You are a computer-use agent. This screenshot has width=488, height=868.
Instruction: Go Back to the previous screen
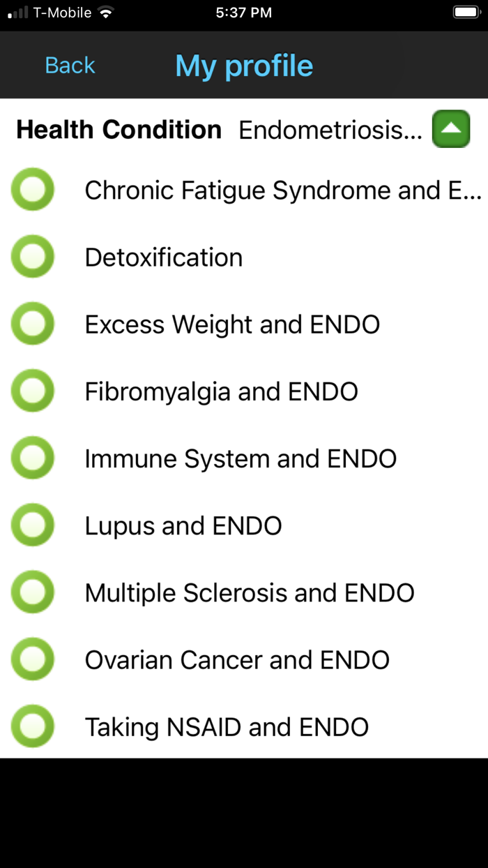(x=69, y=65)
